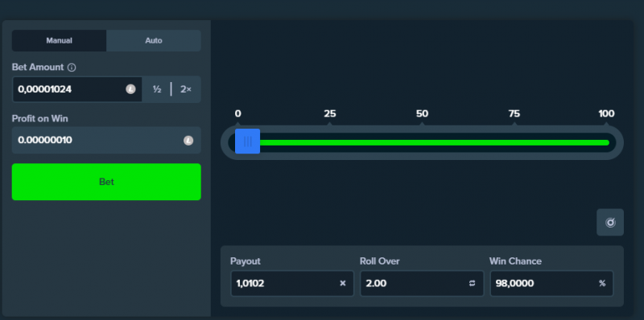Viewport: 644px width, 320px height.
Task: Click the Profit on Win label
Action: coord(39,118)
